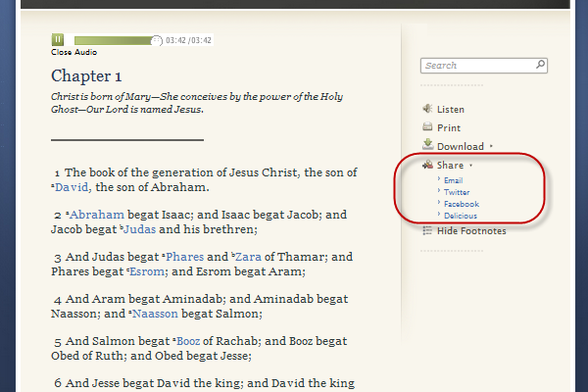Viewport: 588px width, 392px height.
Task: Click the Close Audio link
Action: click(x=73, y=53)
